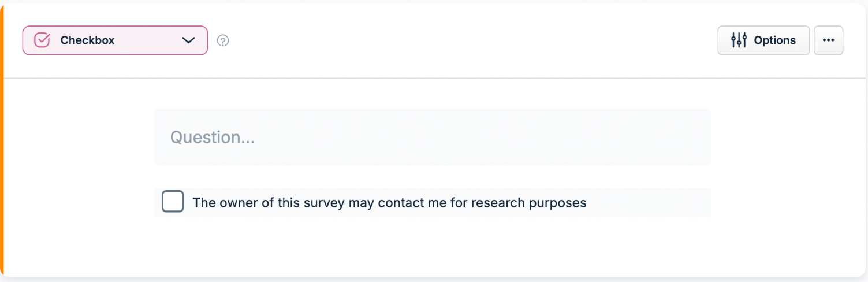Tick the research contact consent checkbox

point(173,202)
